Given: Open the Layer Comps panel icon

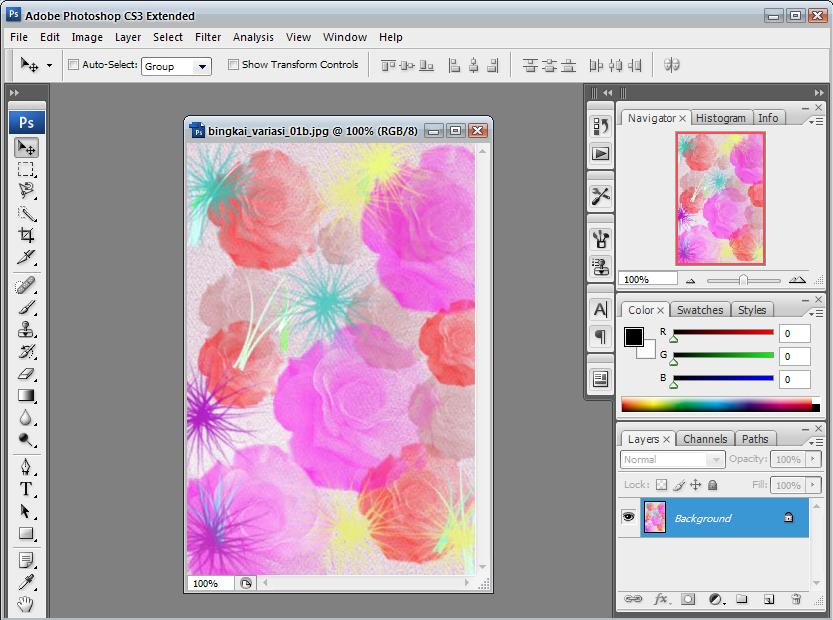Looking at the screenshot, I should 600,379.
